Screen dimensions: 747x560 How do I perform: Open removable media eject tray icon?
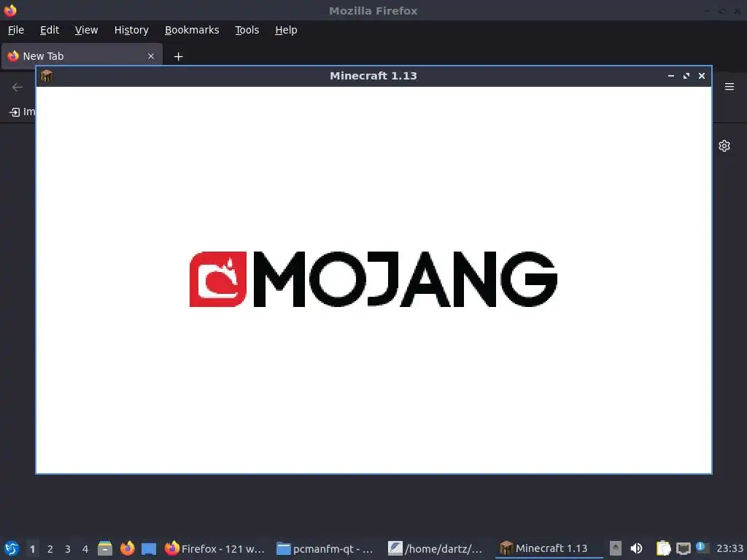pyautogui.click(x=616, y=548)
